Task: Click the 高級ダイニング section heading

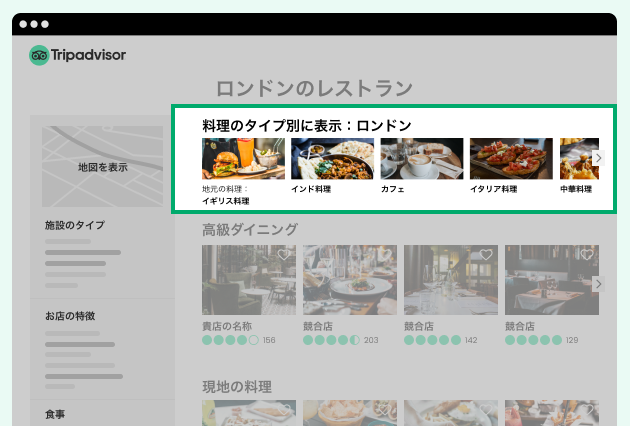Action: tap(250, 229)
